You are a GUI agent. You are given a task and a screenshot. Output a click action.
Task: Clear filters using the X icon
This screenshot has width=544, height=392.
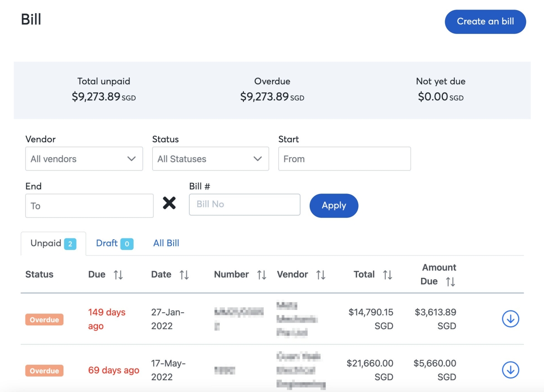coord(169,203)
